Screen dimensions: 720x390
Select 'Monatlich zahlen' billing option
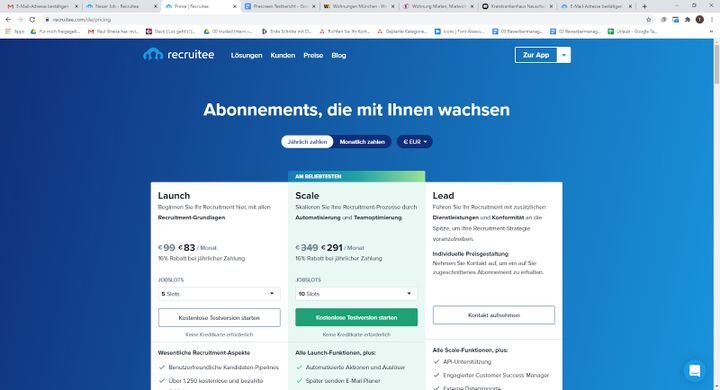coord(362,142)
